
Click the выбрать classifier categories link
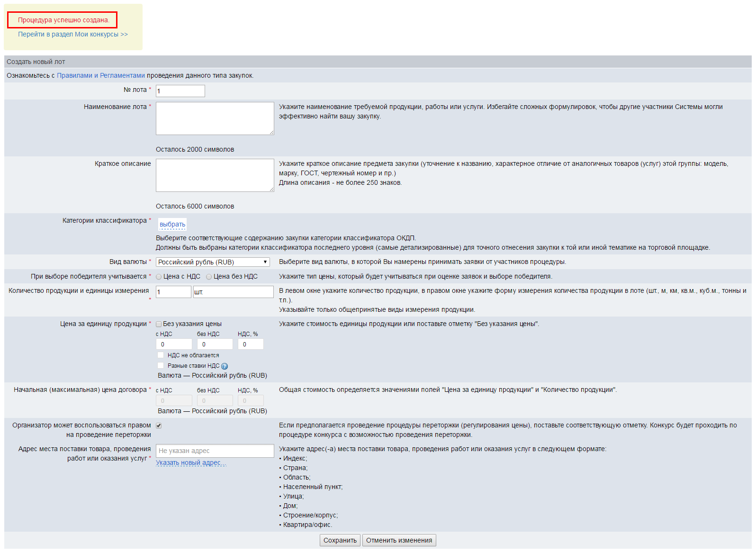point(172,224)
